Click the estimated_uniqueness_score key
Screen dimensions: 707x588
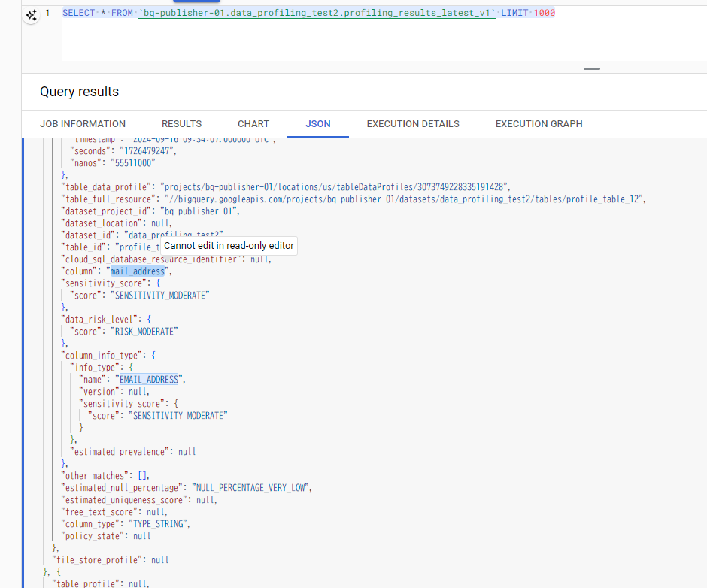pos(124,500)
